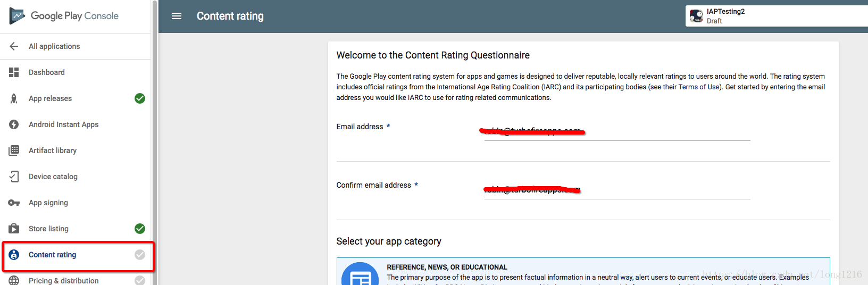
Task: Click the Reference, News, or Educational category icon
Action: 360,274
